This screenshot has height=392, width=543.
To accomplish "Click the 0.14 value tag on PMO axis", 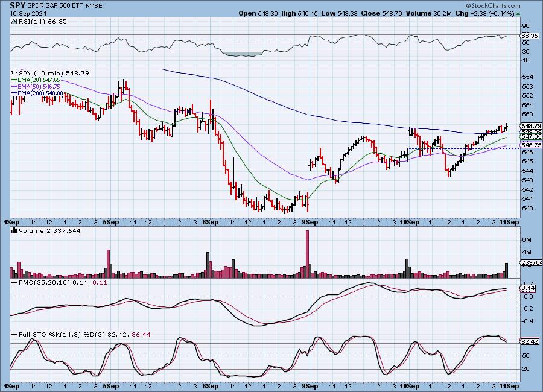I will 529,288.
